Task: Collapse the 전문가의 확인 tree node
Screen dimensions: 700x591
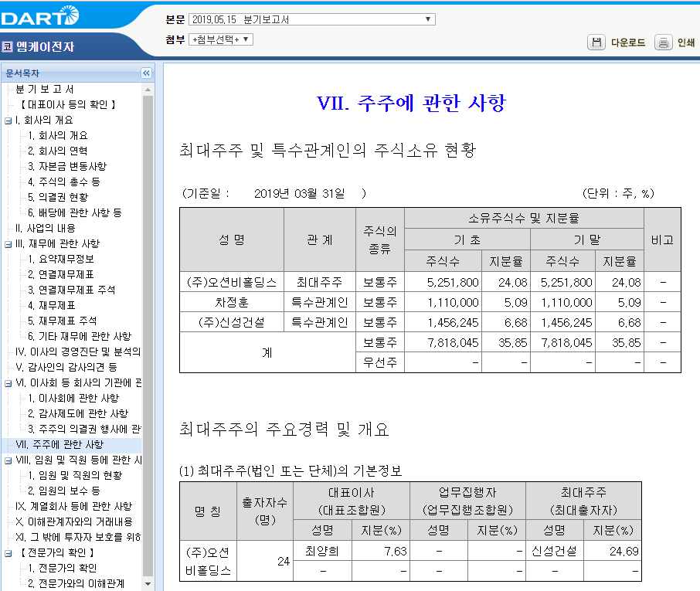Action: pos(8,553)
